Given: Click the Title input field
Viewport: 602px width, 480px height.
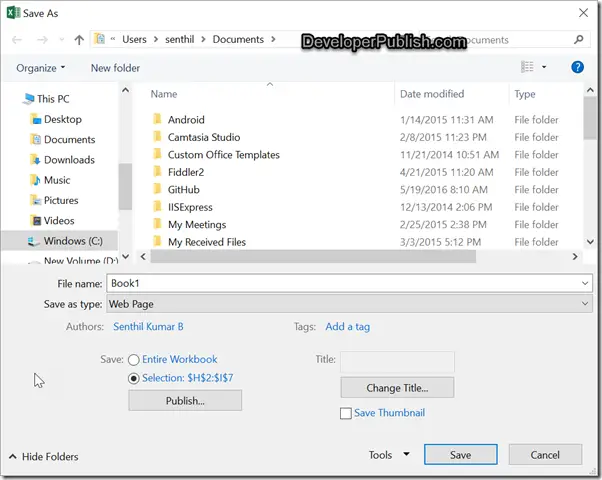Looking at the screenshot, I should point(397,362).
